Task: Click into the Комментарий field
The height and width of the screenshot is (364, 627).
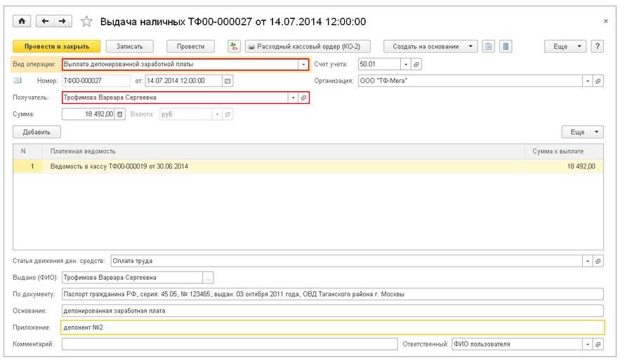Action: tap(229, 344)
